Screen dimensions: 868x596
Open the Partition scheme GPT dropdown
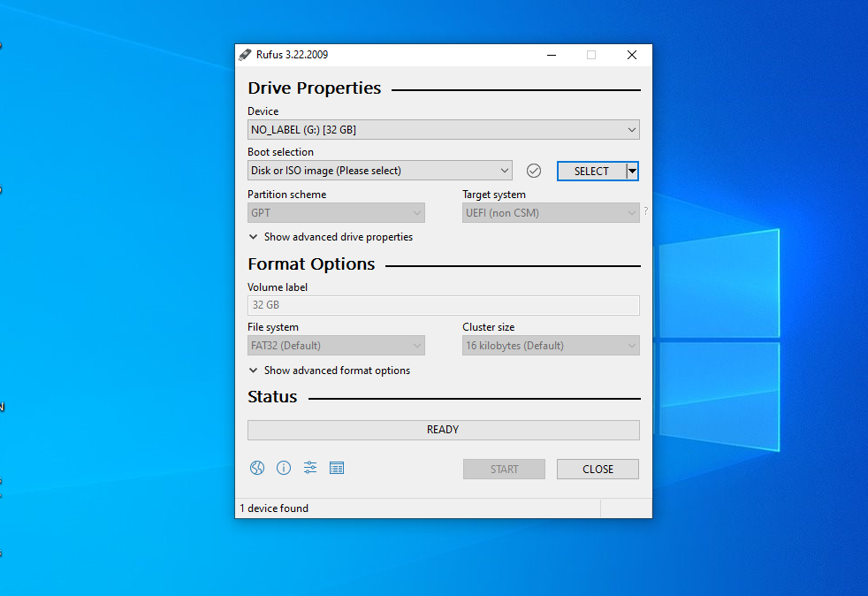336,213
